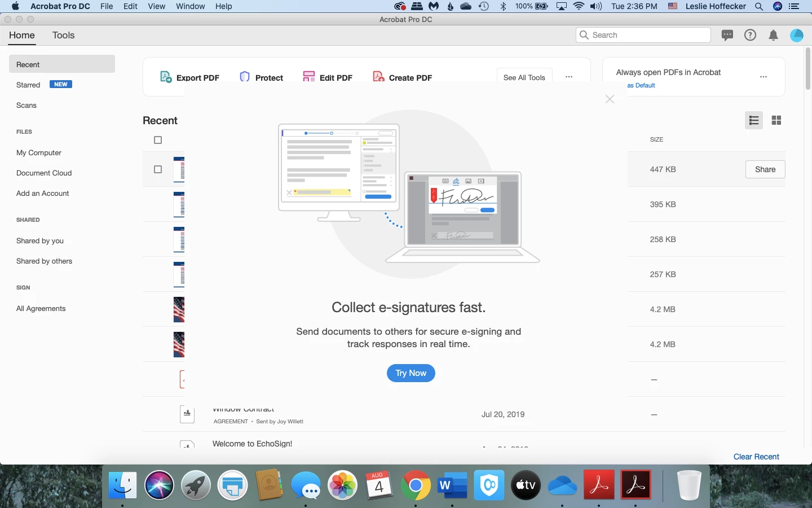Open Launchpad rocket icon in Dock
This screenshot has width=812, height=508.
(196, 485)
